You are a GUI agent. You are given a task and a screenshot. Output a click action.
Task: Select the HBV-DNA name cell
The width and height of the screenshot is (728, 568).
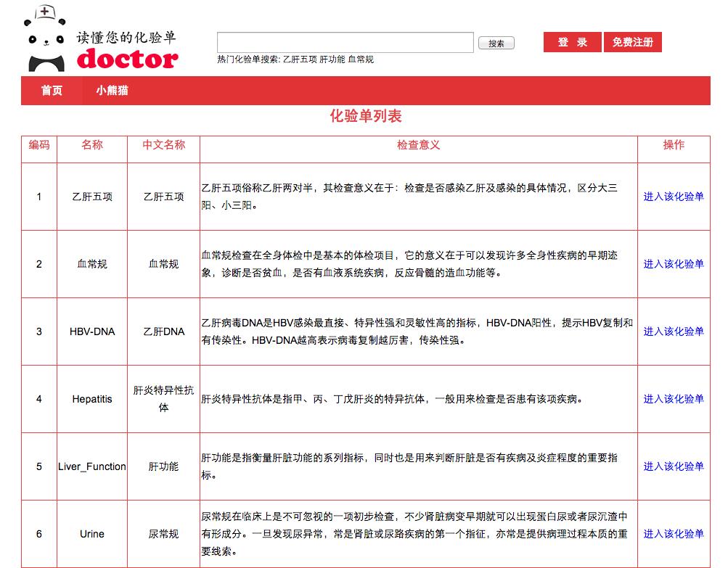92,332
